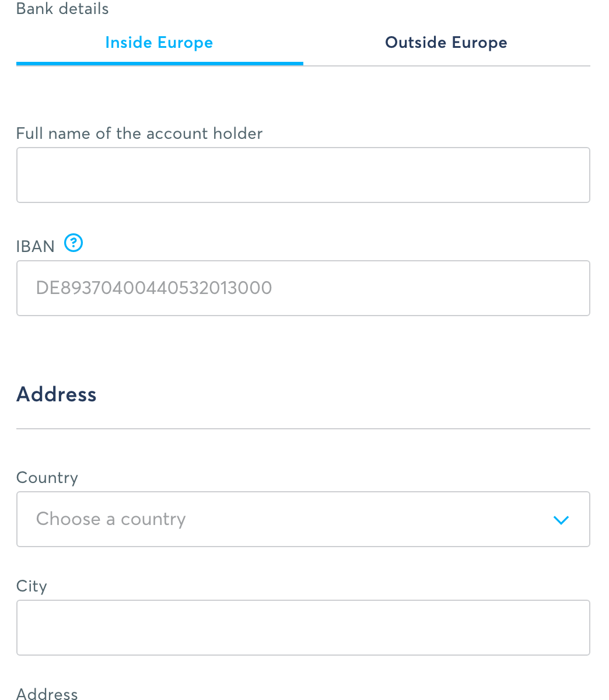Screen dimensions: 609x700
Task: Click the IBAN label text
Action: (36, 246)
